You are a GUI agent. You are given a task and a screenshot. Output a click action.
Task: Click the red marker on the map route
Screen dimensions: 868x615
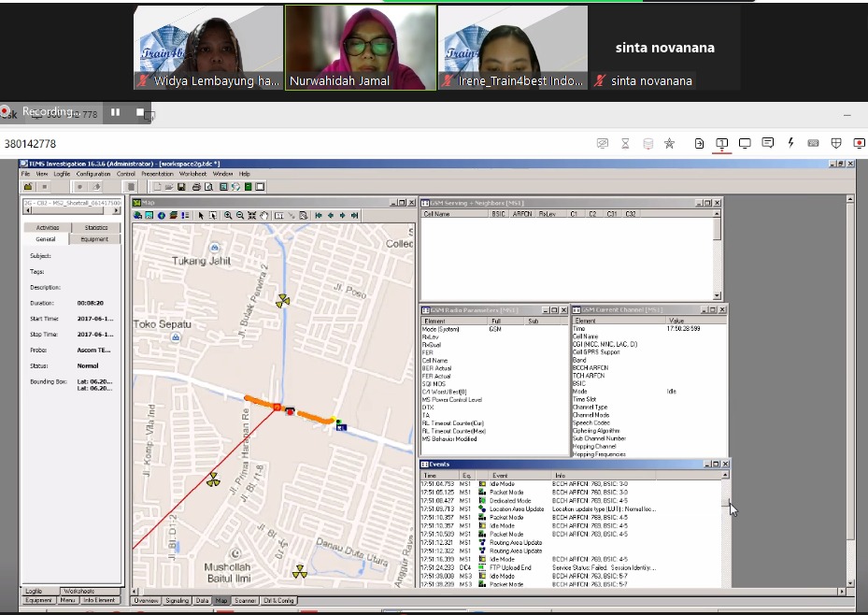[291, 412]
